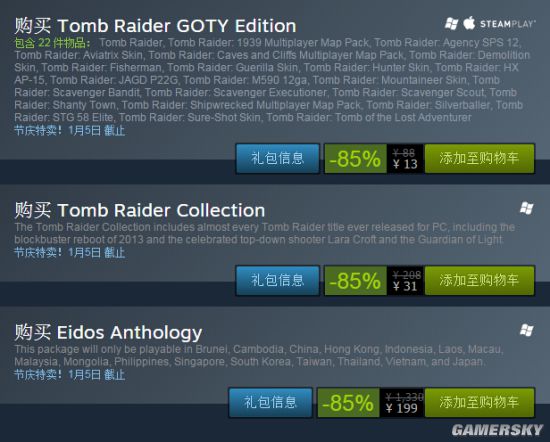Click the Windows icon beside Tomb Raider GOTY Edition

coord(451,24)
